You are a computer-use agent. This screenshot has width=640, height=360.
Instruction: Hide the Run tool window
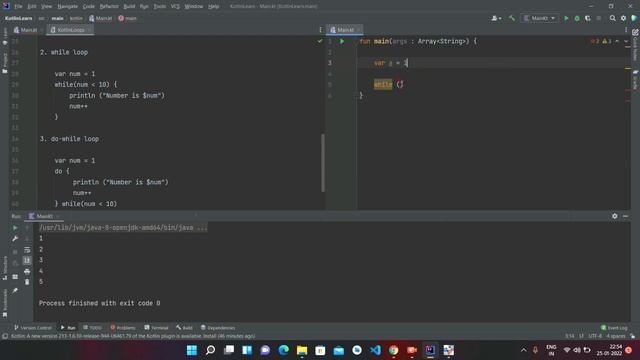(x=625, y=216)
